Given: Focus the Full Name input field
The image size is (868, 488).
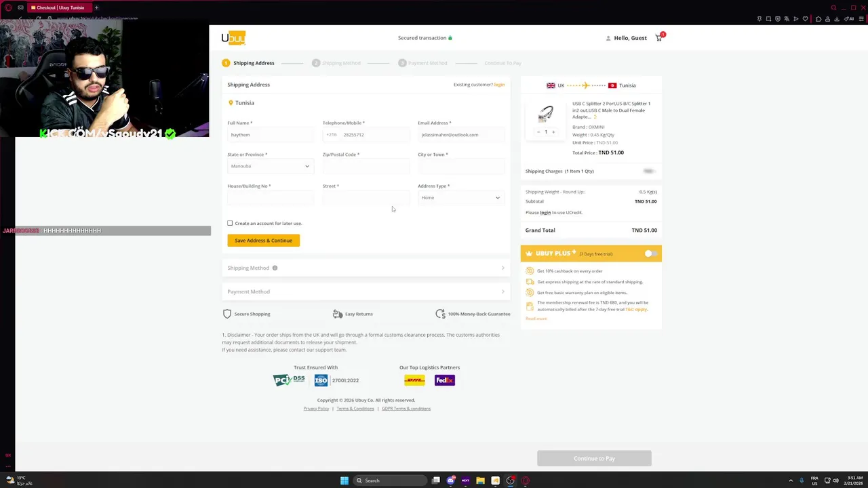Looking at the screenshot, I should point(270,135).
